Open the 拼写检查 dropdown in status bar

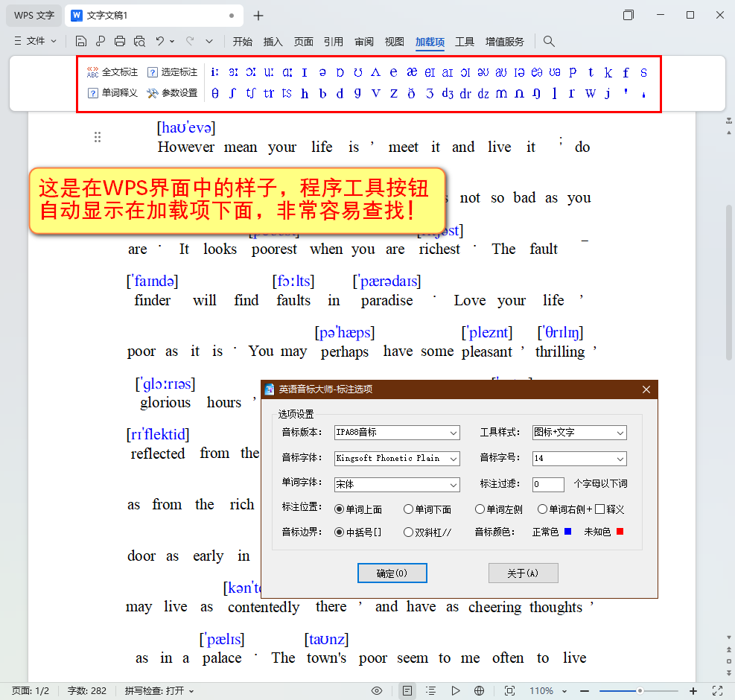click(191, 690)
